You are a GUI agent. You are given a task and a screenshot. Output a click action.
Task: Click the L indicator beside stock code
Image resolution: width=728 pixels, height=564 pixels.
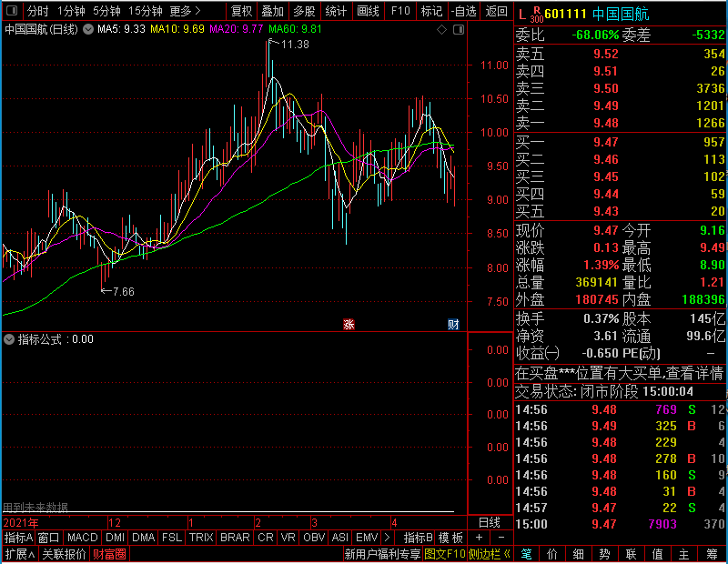point(521,15)
